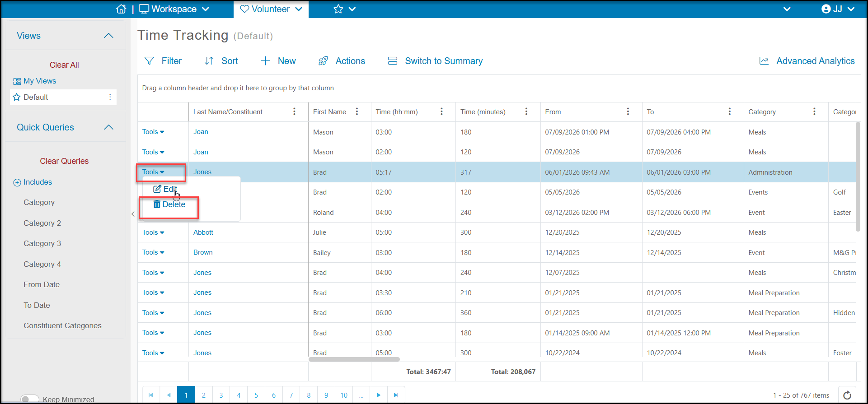The width and height of the screenshot is (868, 404).
Task: Choose Edit in the Tools menu
Action: [165, 189]
